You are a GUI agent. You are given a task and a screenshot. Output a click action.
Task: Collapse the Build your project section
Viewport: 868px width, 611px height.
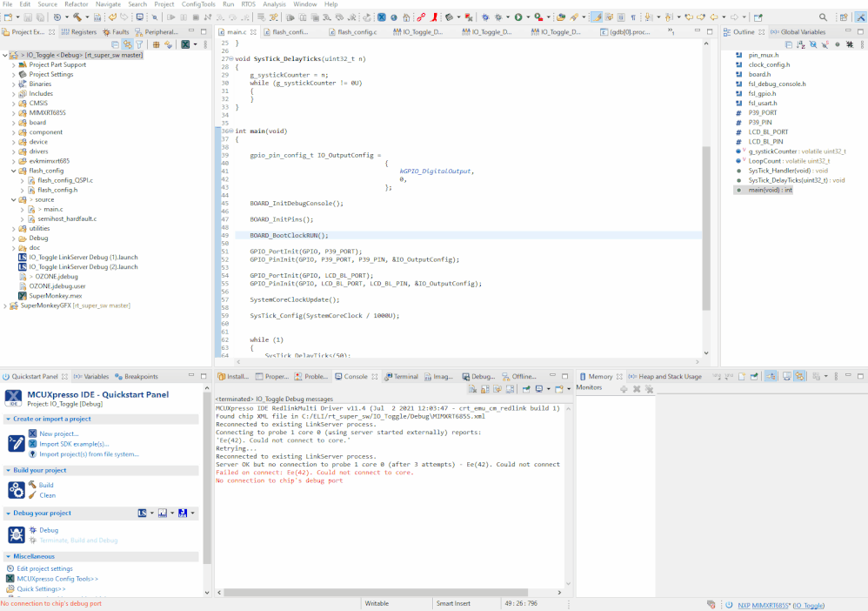point(9,470)
